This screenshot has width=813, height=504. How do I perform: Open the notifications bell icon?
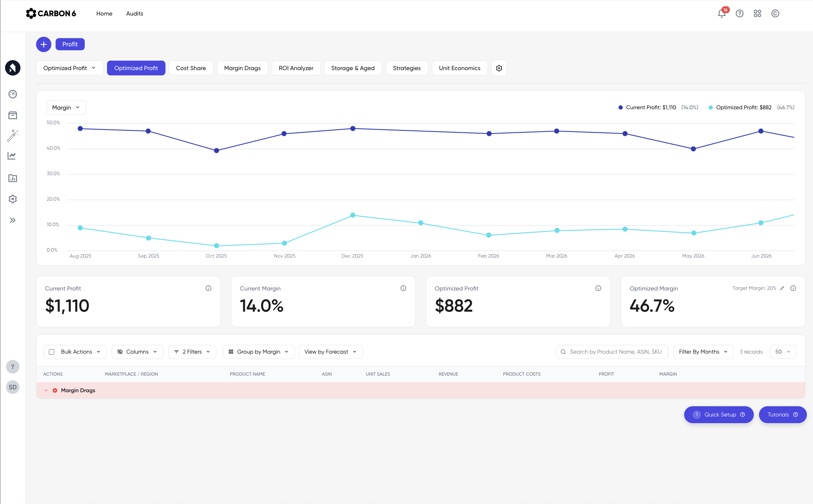point(721,13)
